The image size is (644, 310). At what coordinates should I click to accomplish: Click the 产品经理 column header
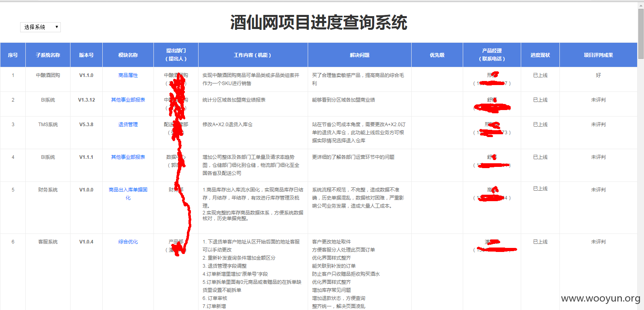tap(492, 55)
